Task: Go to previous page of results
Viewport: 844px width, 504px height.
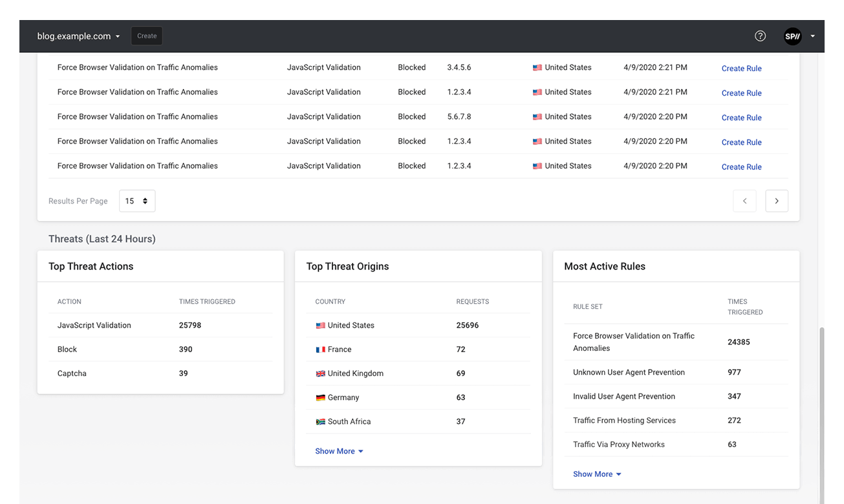Action: click(x=744, y=201)
